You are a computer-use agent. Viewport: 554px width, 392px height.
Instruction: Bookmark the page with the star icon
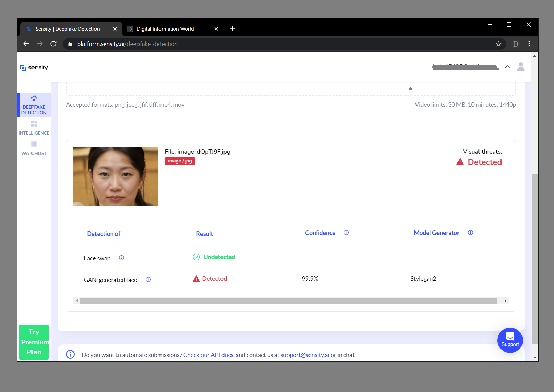click(498, 44)
